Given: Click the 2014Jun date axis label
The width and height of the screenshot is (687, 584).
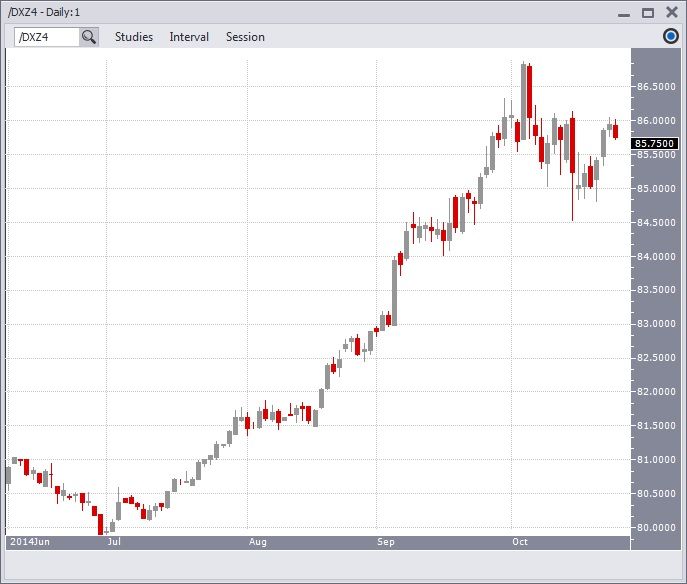Looking at the screenshot, I should 30,542.
